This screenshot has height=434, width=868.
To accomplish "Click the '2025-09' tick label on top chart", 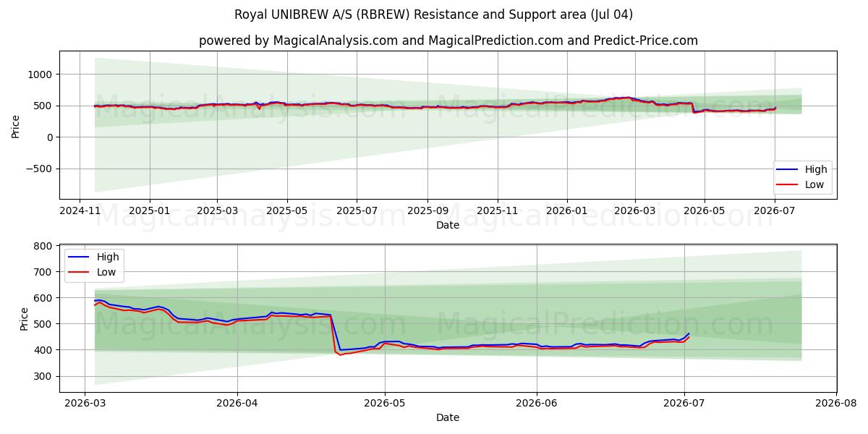I will [427, 210].
